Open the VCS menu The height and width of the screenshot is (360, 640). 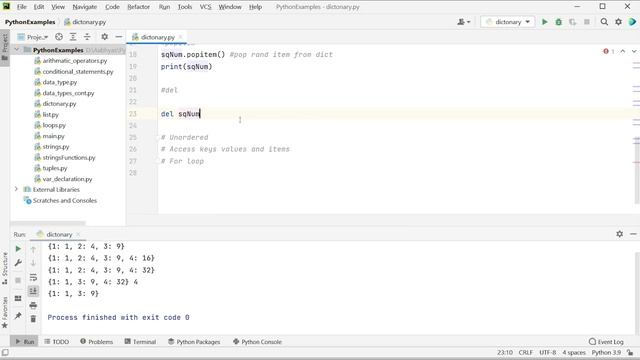point(205,7)
